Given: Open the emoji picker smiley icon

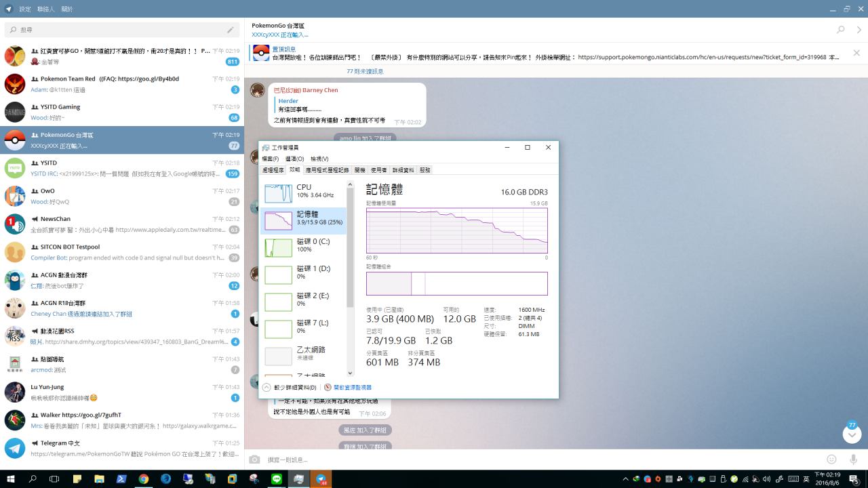Looking at the screenshot, I should click(x=831, y=460).
